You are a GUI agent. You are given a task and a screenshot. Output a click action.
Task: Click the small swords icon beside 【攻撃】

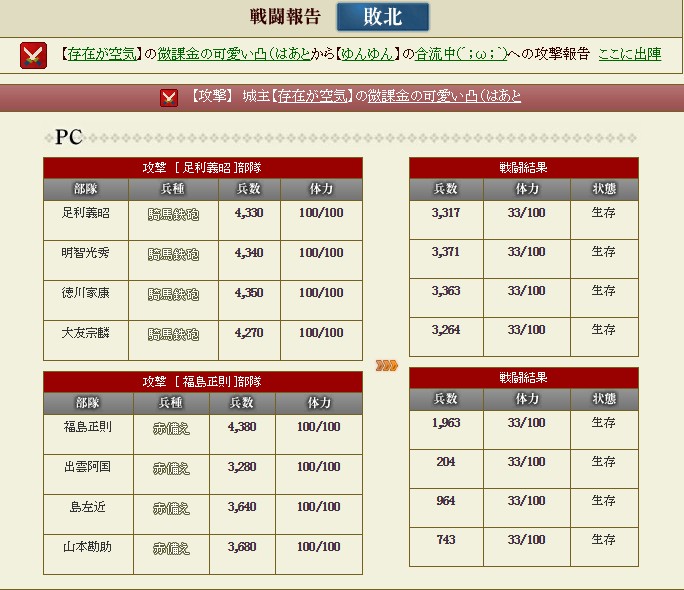(169, 98)
